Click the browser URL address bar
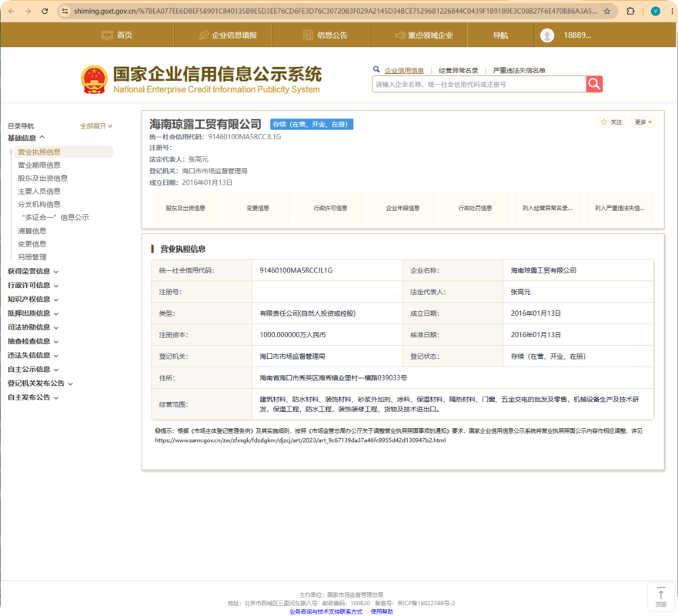The image size is (678, 616). (x=335, y=12)
